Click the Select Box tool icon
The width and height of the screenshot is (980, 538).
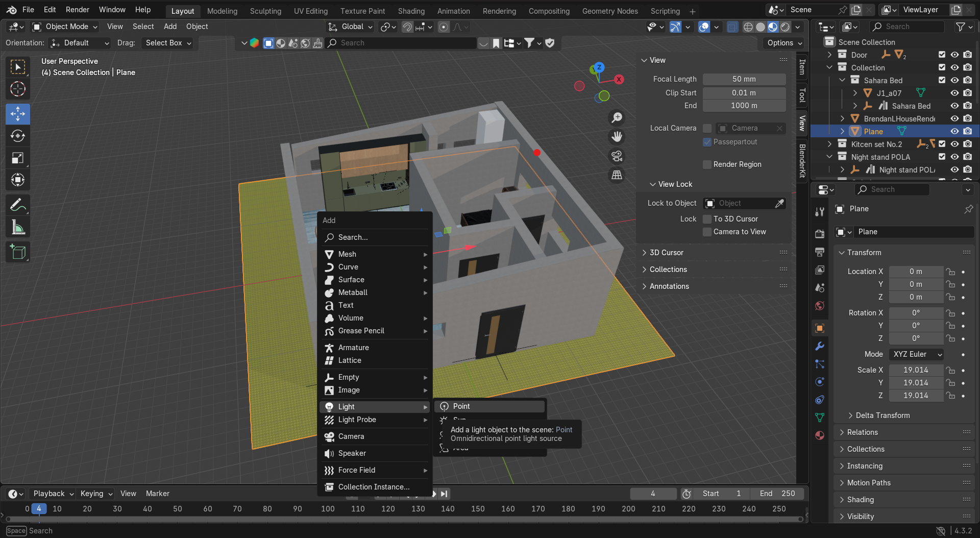tap(18, 67)
